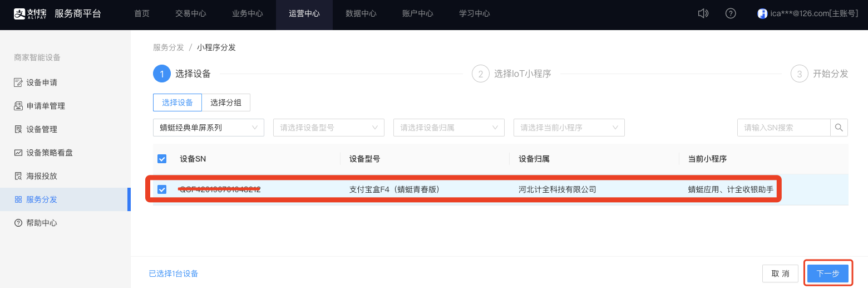Image resolution: width=868 pixels, height=288 pixels.
Task: Click the 下一步 button
Action: click(827, 274)
